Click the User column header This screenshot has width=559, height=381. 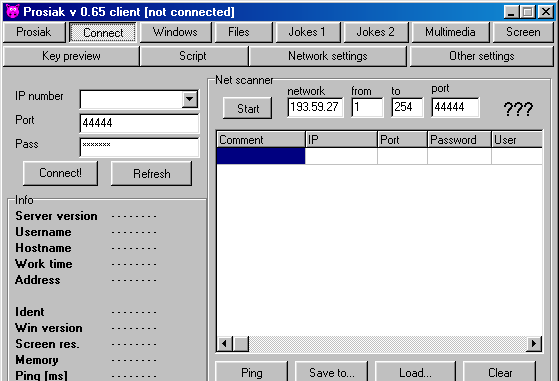(x=517, y=139)
